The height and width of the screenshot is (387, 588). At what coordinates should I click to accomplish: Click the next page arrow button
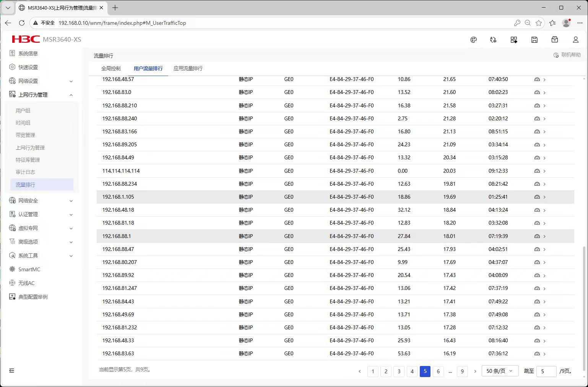pyautogui.click(x=475, y=371)
